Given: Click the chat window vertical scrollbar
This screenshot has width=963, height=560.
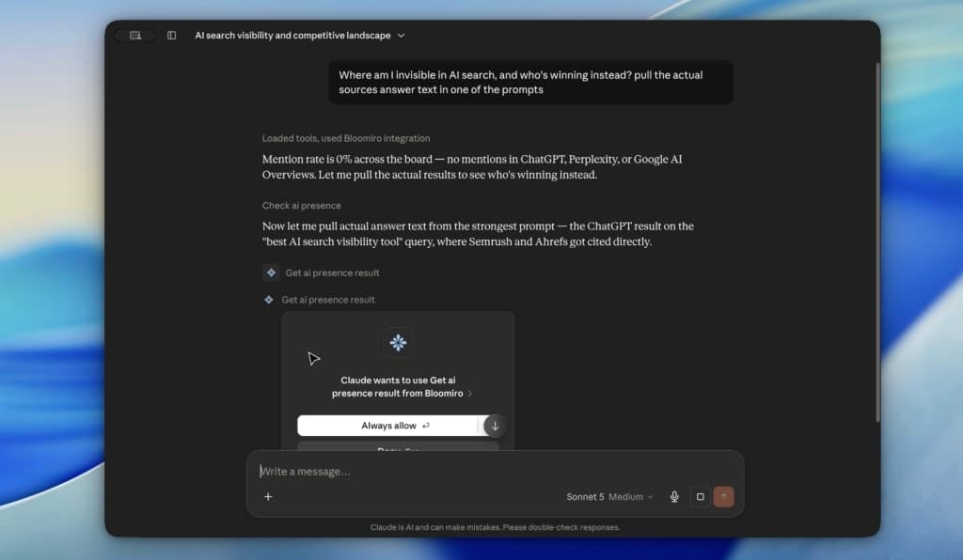Looking at the screenshot, I should click(877, 241).
